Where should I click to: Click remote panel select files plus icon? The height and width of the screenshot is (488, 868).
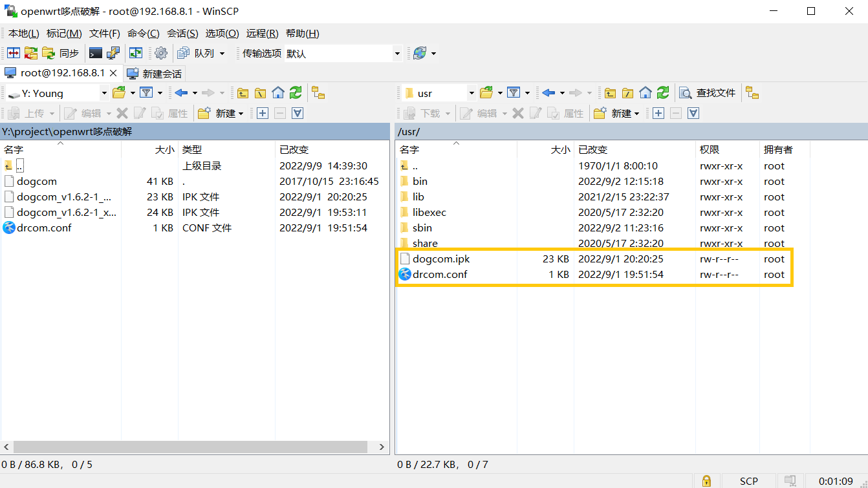[x=658, y=113]
